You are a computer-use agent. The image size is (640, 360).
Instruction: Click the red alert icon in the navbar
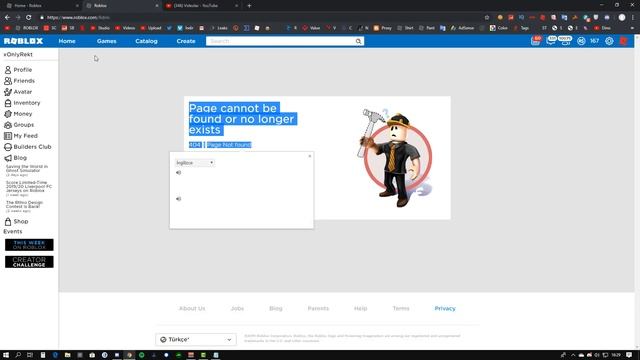coord(623,41)
